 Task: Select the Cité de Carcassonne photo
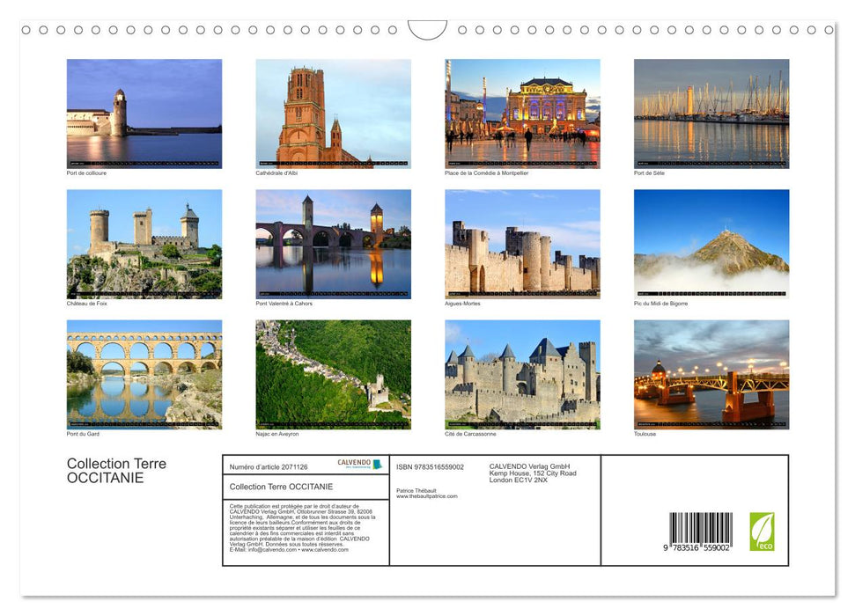click(x=522, y=373)
